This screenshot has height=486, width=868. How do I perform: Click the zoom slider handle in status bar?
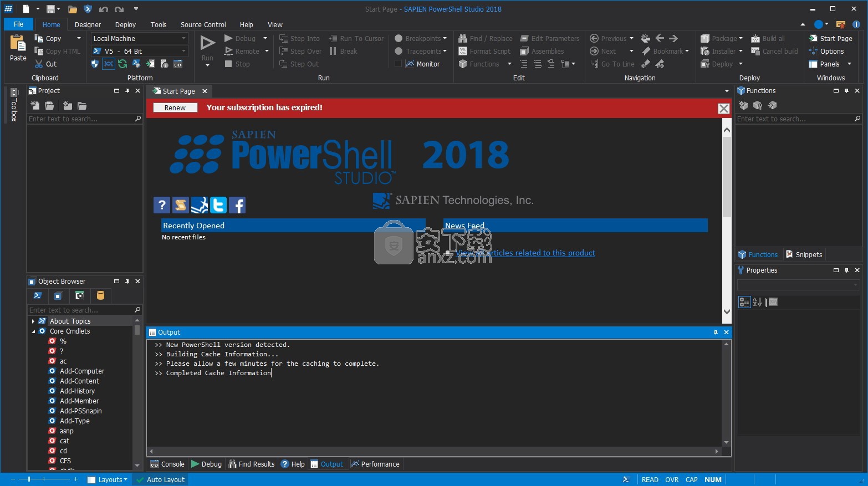click(x=29, y=479)
